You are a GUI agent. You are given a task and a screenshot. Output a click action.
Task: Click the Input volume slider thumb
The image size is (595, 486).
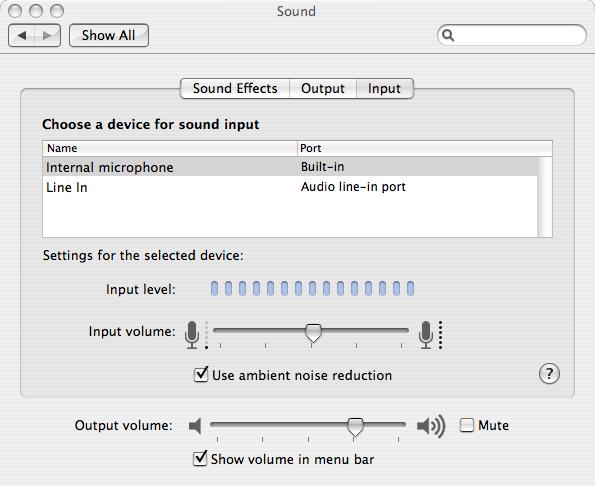[x=313, y=333]
